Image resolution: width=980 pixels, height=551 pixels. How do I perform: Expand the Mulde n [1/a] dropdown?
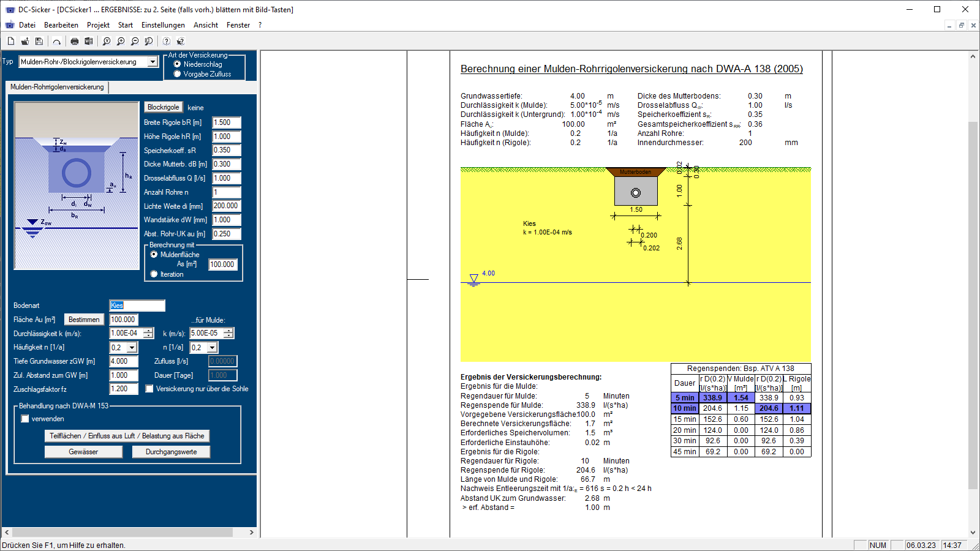click(213, 348)
